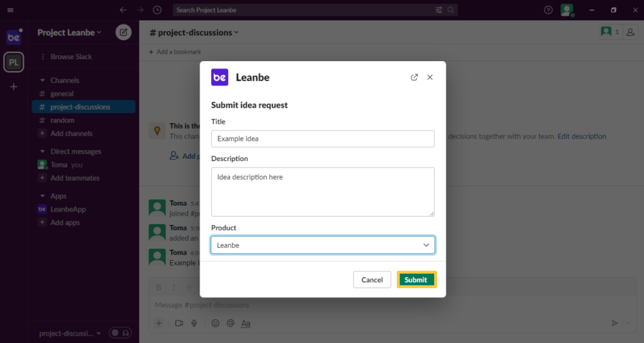Click the Cancel button in dialog
The height and width of the screenshot is (343, 644).
click(372, 279)
